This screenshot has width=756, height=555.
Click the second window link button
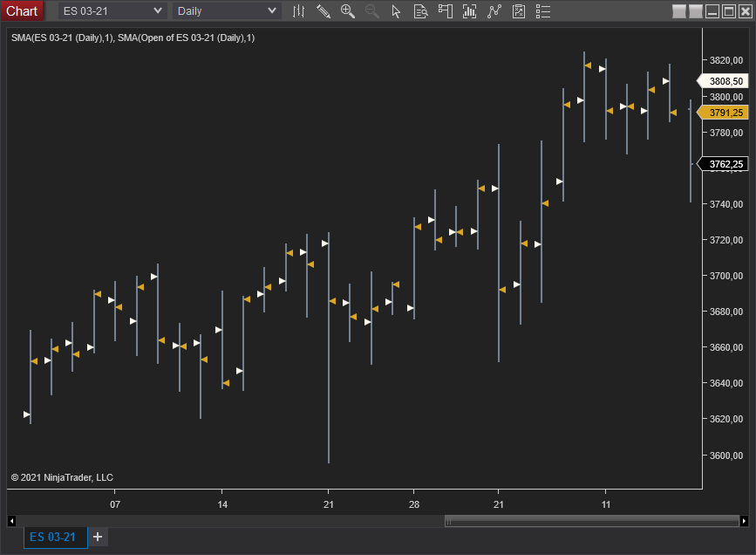(x=695, y=11)
